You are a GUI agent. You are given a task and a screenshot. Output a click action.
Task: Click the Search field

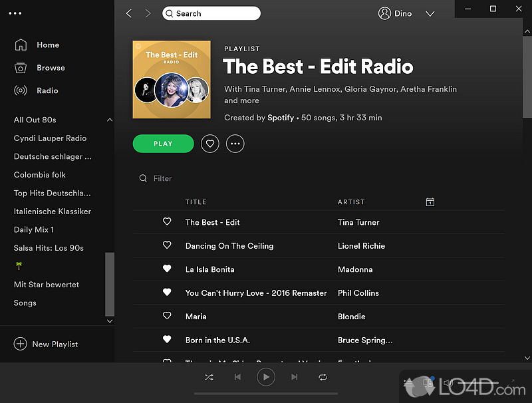point(211,13)
